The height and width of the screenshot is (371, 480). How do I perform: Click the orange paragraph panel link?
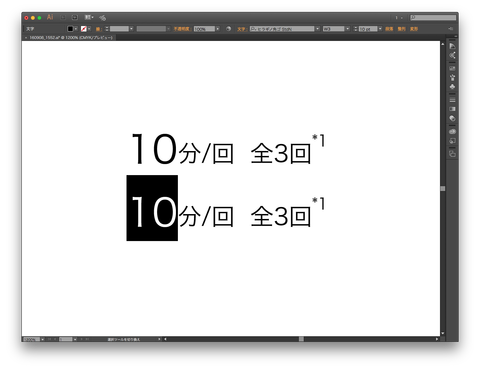tap(389, 29)
